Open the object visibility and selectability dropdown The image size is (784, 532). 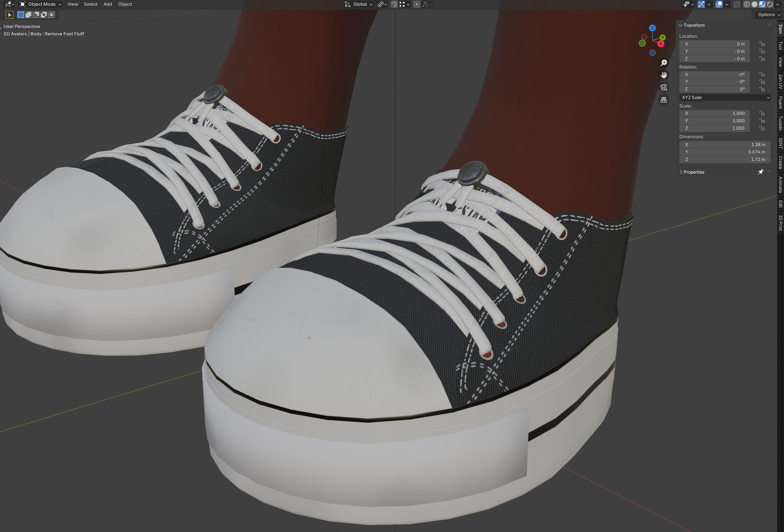689,4
